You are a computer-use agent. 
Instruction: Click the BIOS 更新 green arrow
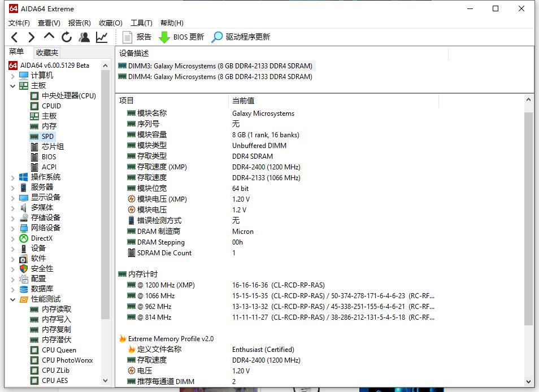point(164,37)
